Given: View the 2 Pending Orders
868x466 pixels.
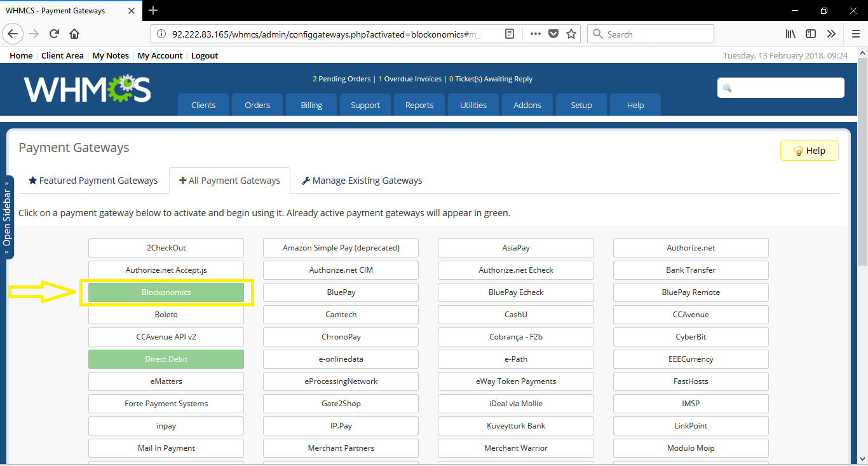Looking at the screenshot, I should (341, 79).
